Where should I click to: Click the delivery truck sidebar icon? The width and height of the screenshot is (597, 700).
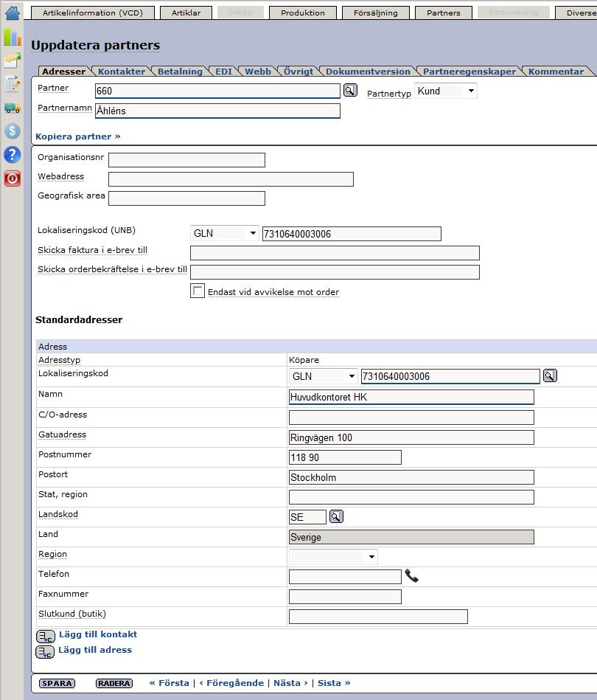[13, 108]
